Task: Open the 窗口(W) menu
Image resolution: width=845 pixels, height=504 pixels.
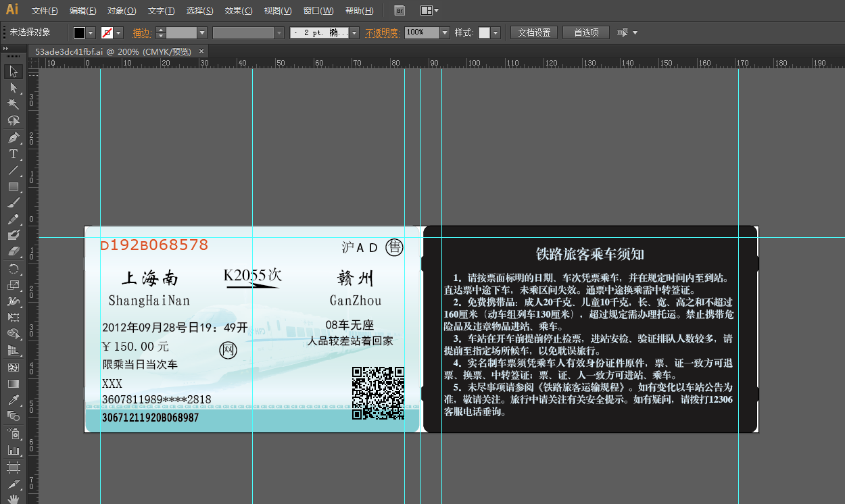Action: click(318, 11)
